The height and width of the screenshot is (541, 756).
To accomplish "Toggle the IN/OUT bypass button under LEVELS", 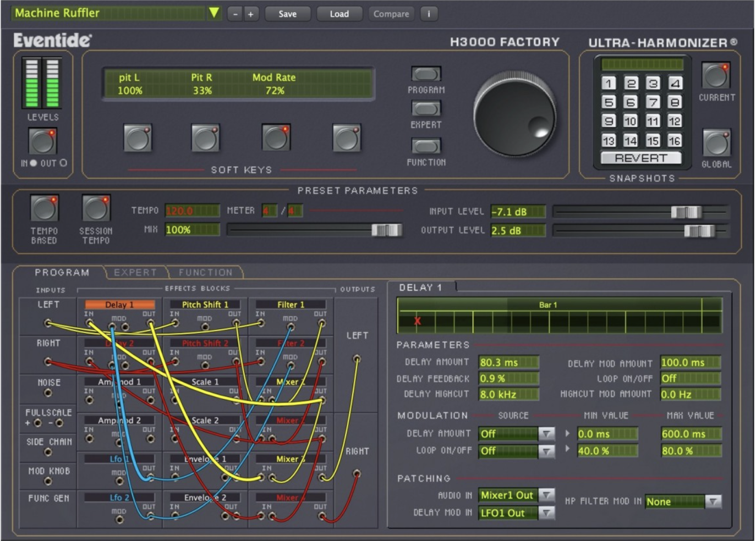I will 42,141.
